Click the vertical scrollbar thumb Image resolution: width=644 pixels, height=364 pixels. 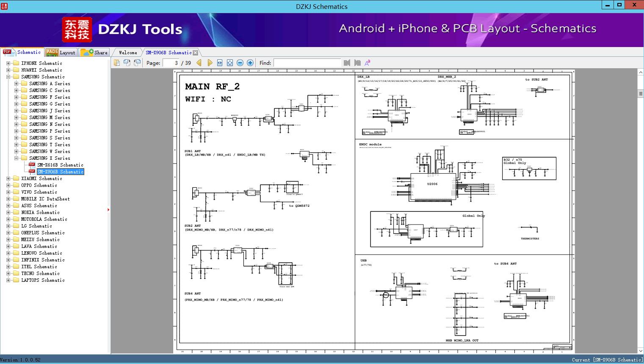[x=640, y=94]
